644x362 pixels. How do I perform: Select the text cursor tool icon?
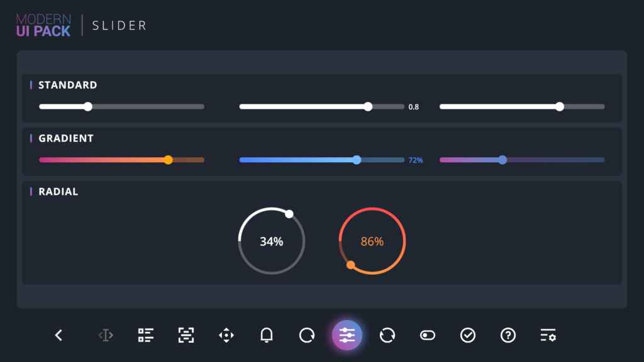click(x=105, y=335)
